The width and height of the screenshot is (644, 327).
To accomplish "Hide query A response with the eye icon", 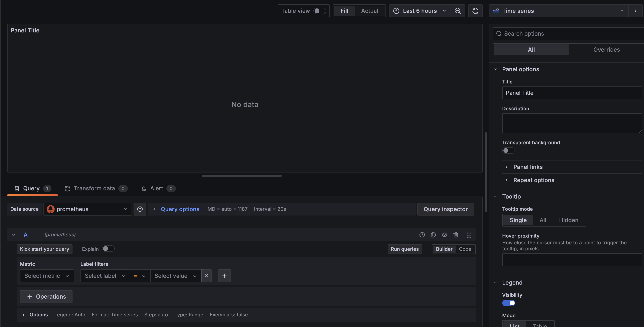I will [445, 235].
